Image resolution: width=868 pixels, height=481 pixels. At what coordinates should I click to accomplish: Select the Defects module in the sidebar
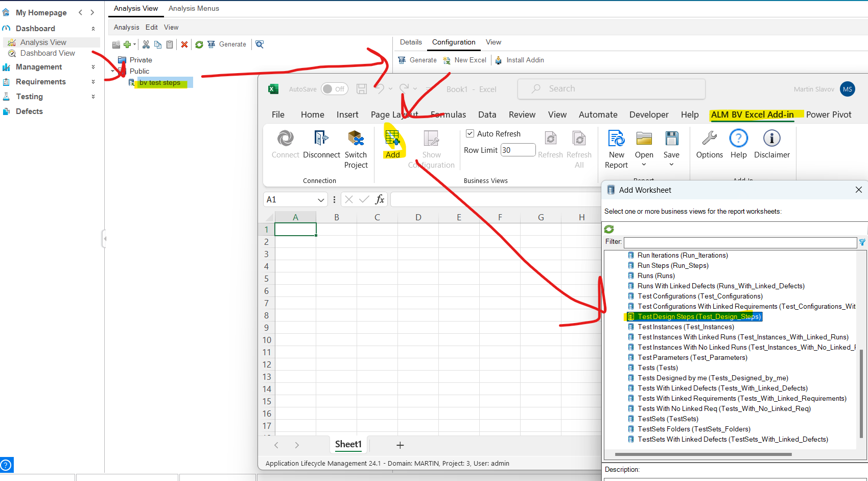[x=29, y=111]
